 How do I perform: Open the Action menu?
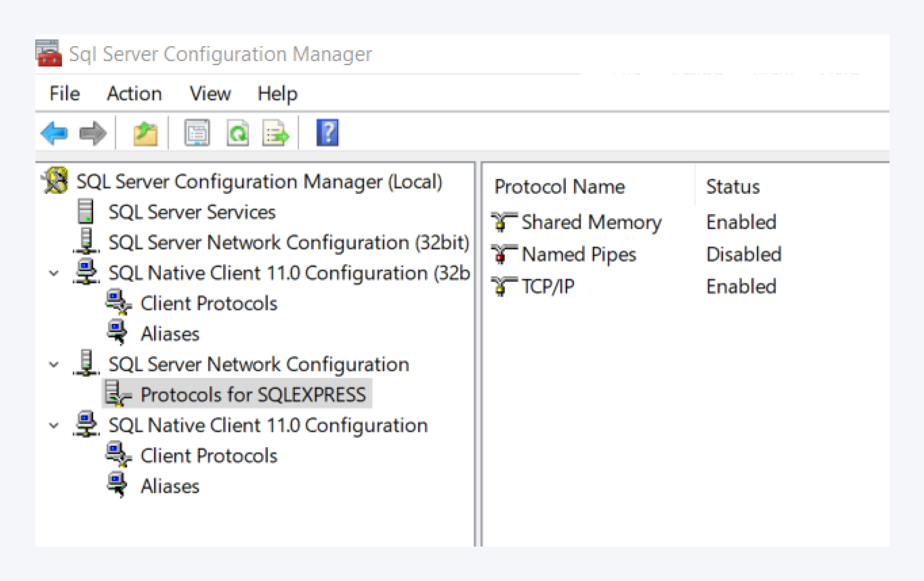[x=135, y=94]
